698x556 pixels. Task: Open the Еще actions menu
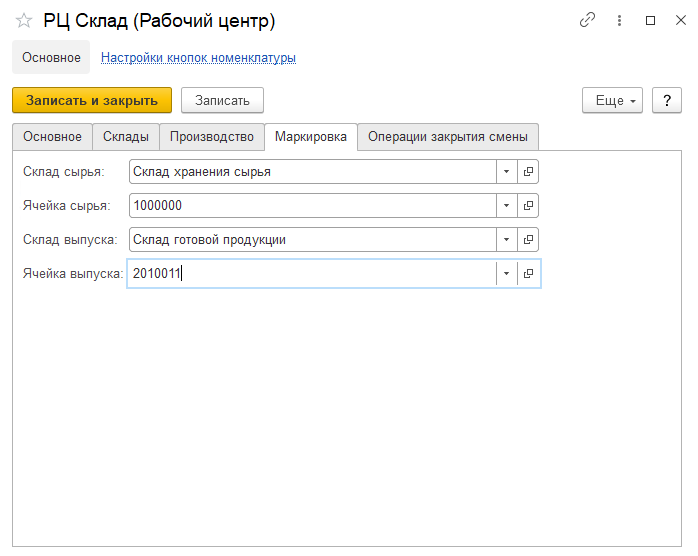tap(610, 100)
